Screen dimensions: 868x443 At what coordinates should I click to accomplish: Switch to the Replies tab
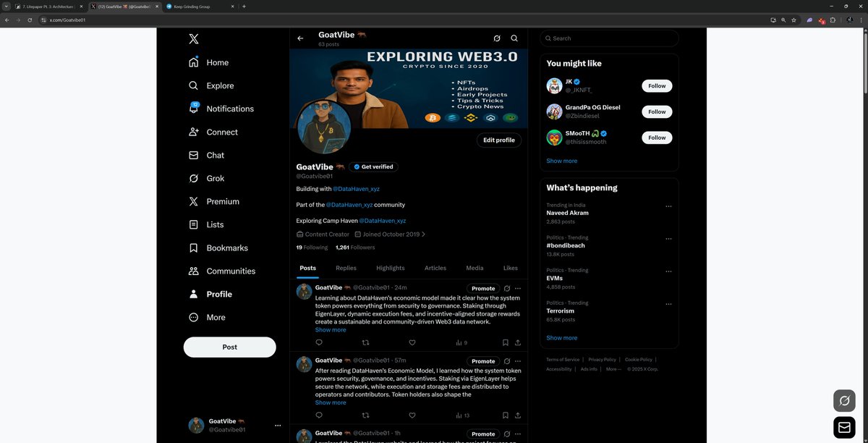(x=346, y=268)
